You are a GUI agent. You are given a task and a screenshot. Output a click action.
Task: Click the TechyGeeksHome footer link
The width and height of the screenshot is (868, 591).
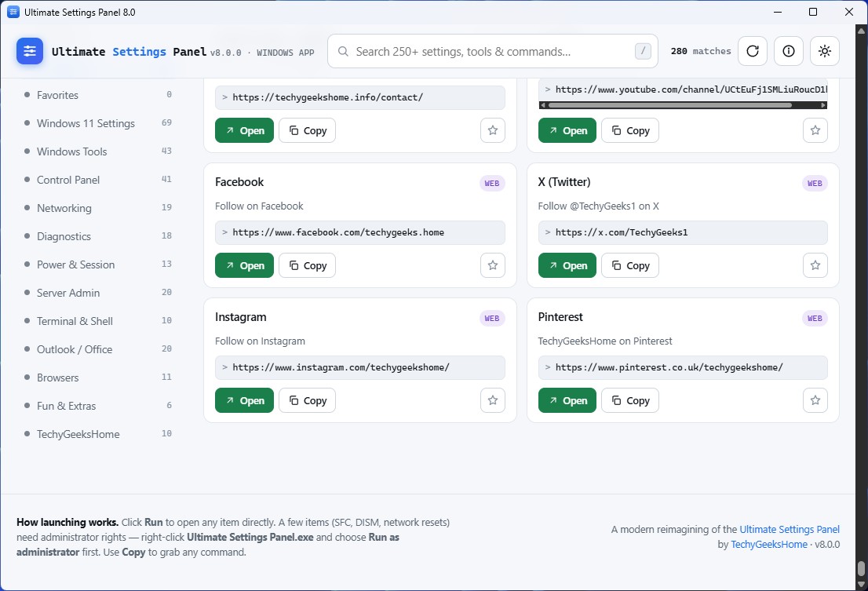click(x=769, y=544)
